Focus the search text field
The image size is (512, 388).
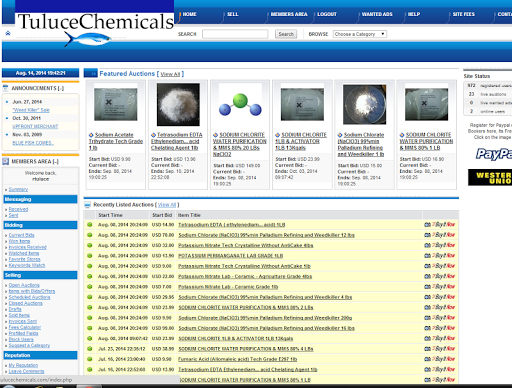(x=235, y=34)
